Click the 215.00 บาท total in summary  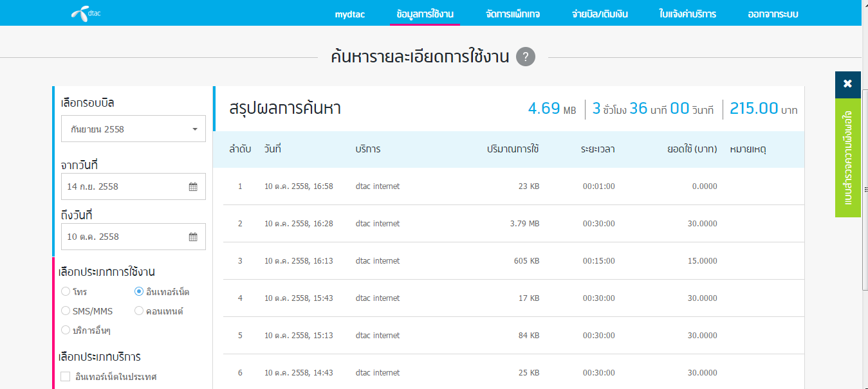click(x=764, y=109)
